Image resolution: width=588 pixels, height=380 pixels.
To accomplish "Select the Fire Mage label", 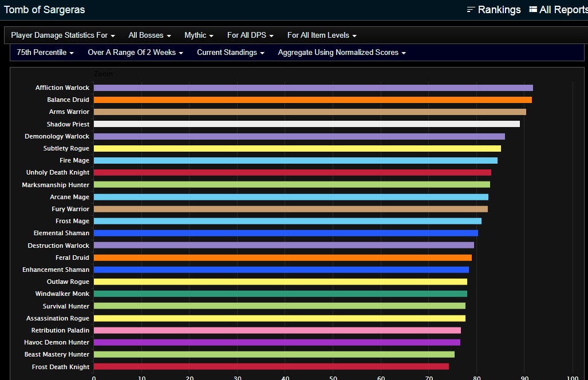I will tap(72, 160).
